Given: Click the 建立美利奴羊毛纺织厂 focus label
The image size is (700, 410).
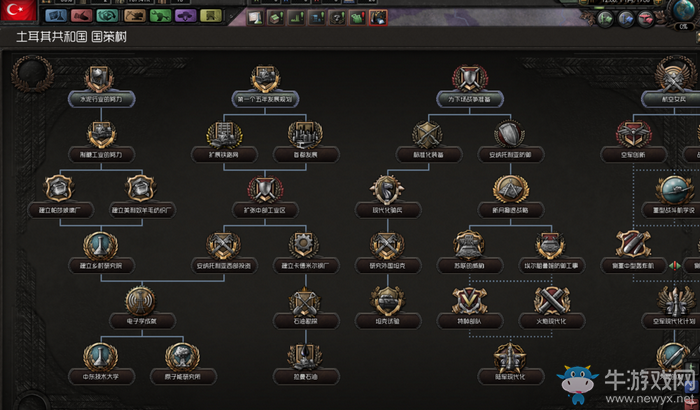Looking at the screenshot, I should (x=142, y=210).
